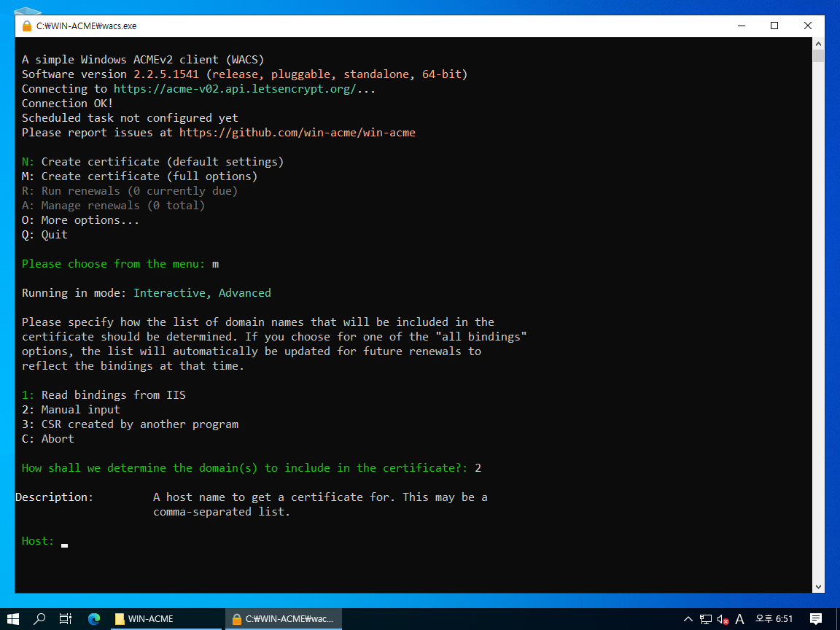Click the muted volume tray icon
Image resolution: width=840 pixels, height=630 pixels.
(723, 619)
